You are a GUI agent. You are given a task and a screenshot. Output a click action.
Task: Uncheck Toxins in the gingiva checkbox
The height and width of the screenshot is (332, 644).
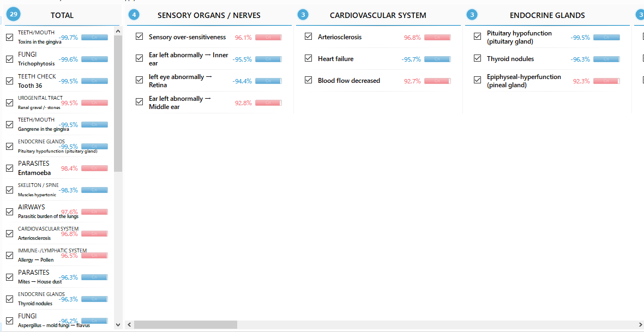(9, 38)
